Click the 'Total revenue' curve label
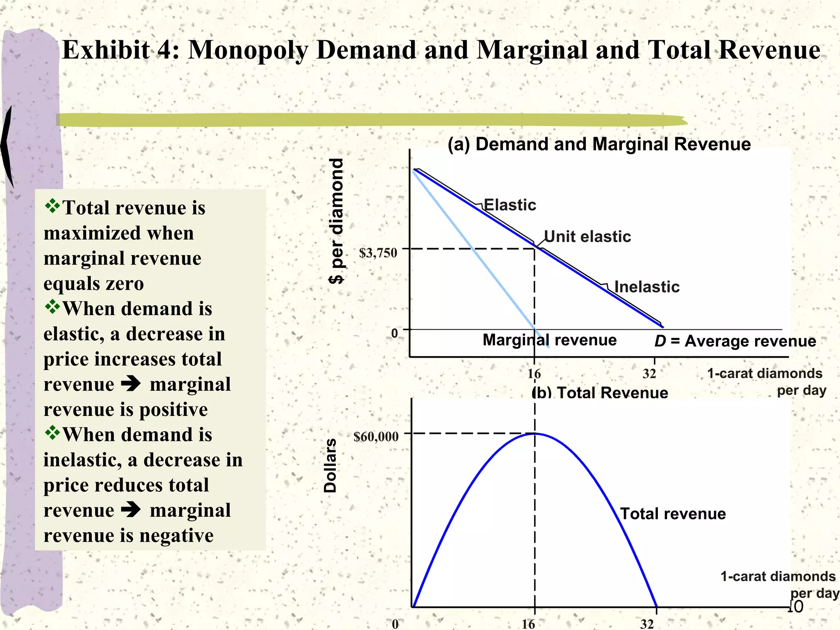Screen dimensions: 840x630 click(673, 514)
